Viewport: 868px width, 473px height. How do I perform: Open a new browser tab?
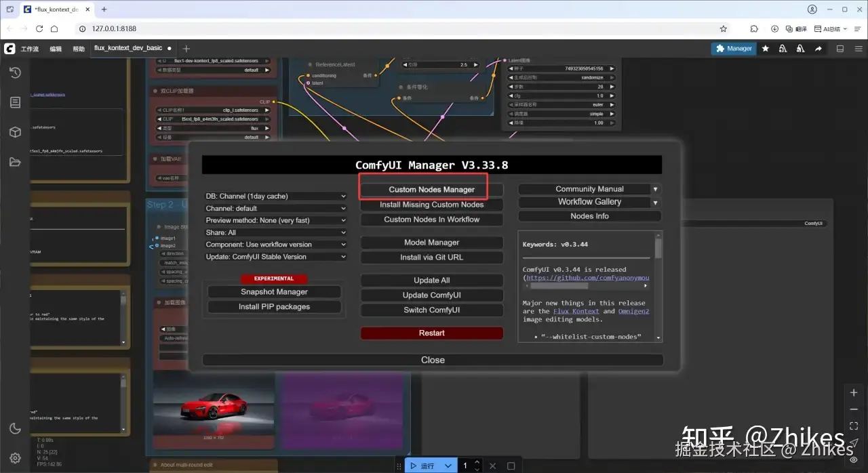pyautogui.click(x=104, y=9)
